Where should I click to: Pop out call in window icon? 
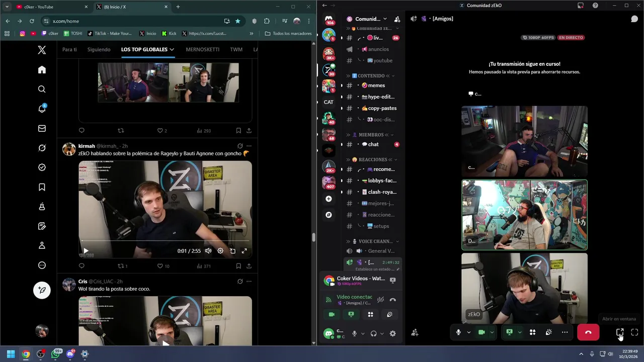click(620, 332)
